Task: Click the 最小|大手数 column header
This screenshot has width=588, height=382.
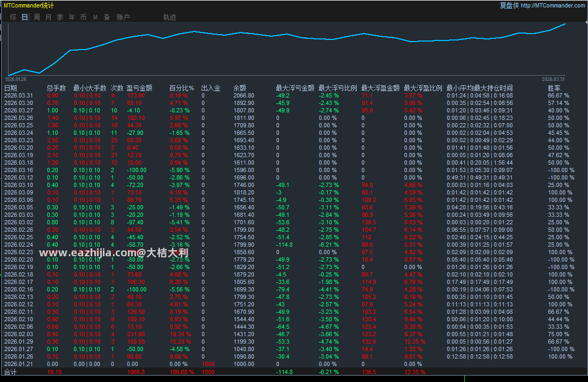Action: pos(90,88)
